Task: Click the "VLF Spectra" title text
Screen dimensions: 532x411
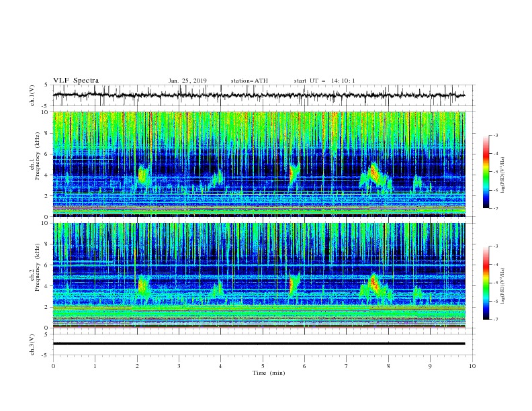Action: [76, 81]
